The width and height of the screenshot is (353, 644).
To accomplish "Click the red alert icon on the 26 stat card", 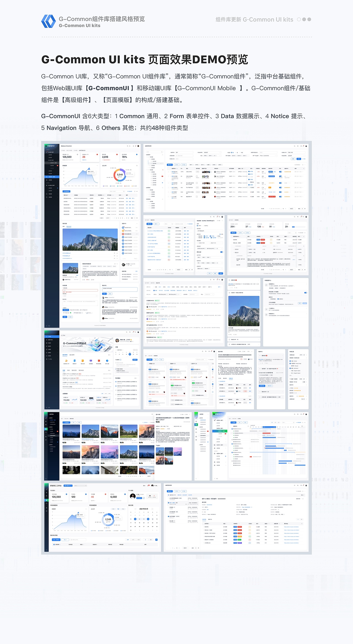I will (x=97, y=155).
